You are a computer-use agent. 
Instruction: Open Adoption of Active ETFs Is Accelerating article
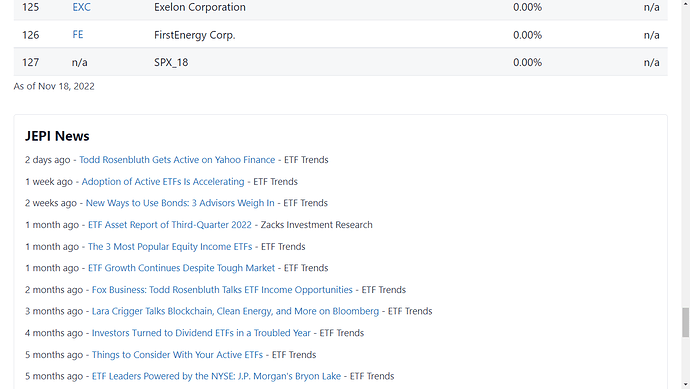click(x=162, y=181)
